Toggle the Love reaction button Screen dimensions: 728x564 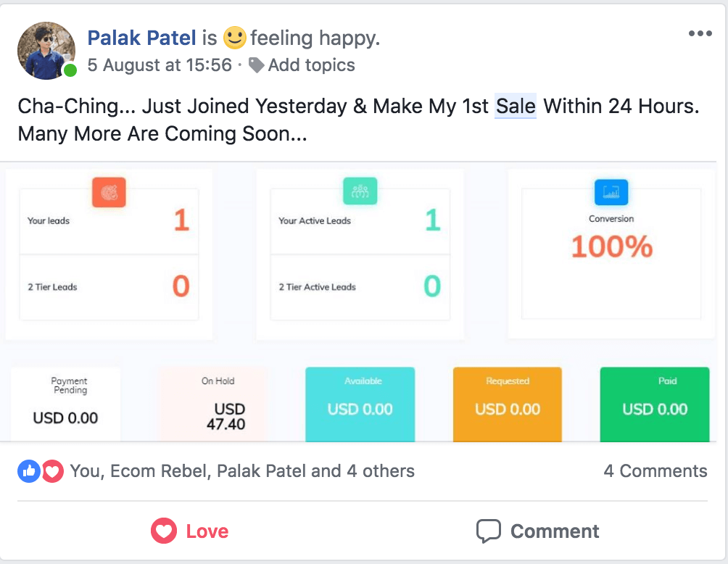pos(190,531)
